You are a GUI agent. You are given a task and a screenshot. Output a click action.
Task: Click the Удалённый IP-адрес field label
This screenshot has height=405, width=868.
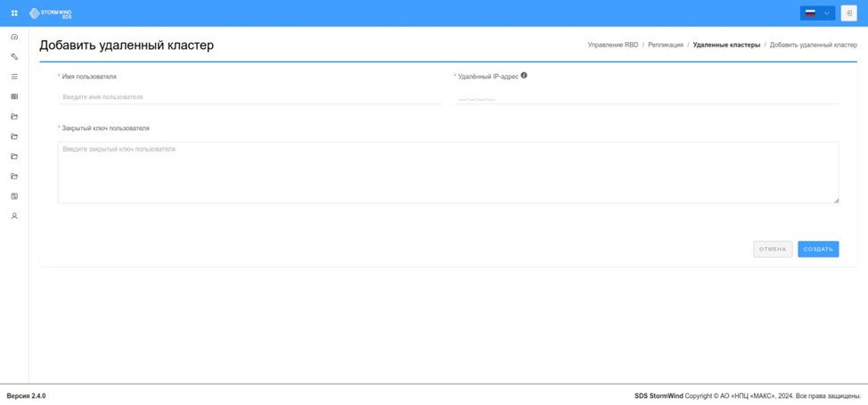[488, 77]
